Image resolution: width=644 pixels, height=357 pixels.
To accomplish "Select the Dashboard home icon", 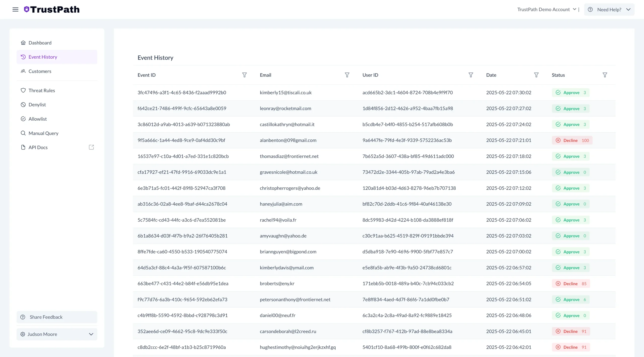I will tap(23, 43).
